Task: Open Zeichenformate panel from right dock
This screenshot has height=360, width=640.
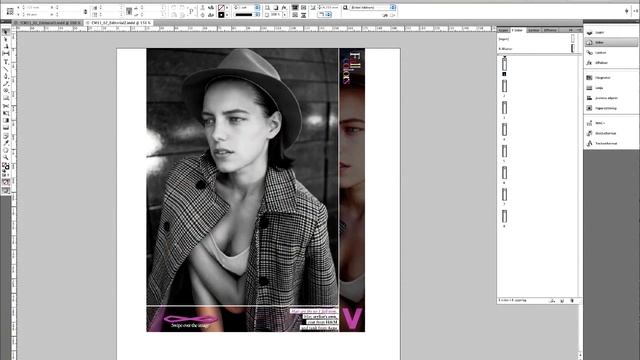Action: [611, 144]
